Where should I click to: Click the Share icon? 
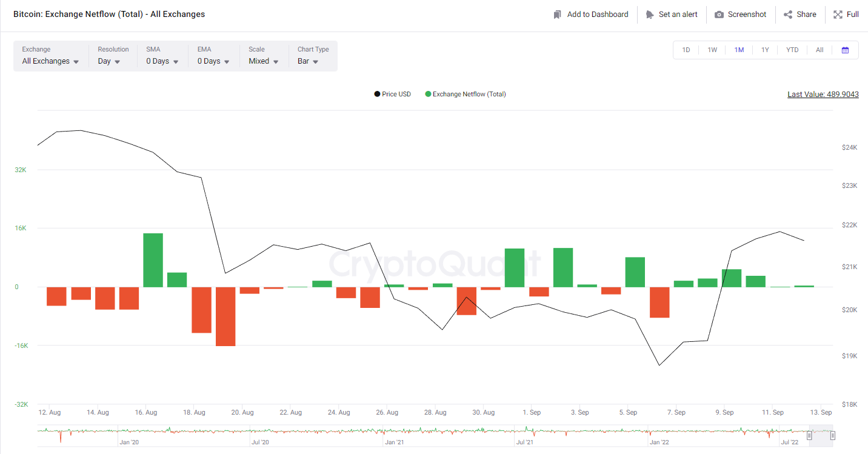pyautogui.click(x=788, y=15)
